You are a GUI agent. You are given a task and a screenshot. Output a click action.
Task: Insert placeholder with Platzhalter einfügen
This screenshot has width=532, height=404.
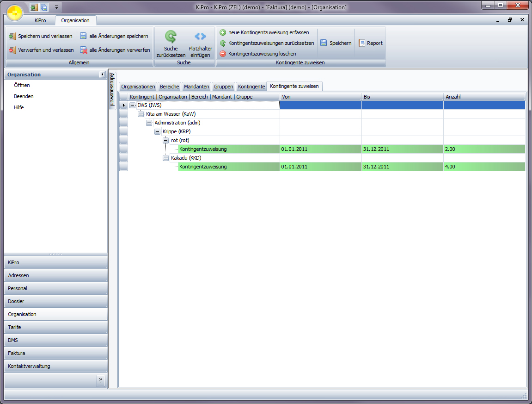point(200,44)
